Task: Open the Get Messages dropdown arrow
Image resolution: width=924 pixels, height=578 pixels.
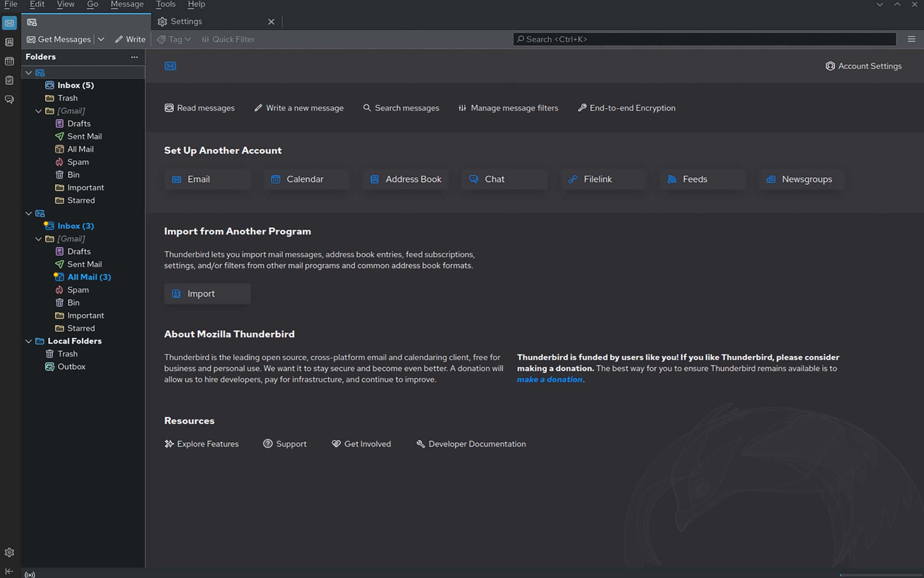Action: [x=101, y=39]
